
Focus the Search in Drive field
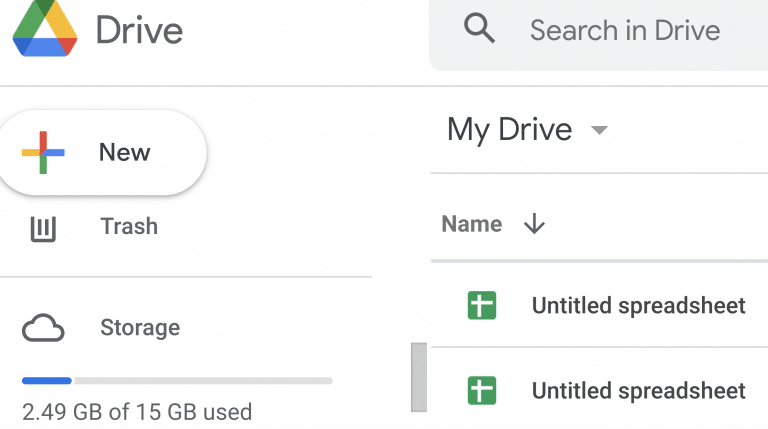point(625,30)
